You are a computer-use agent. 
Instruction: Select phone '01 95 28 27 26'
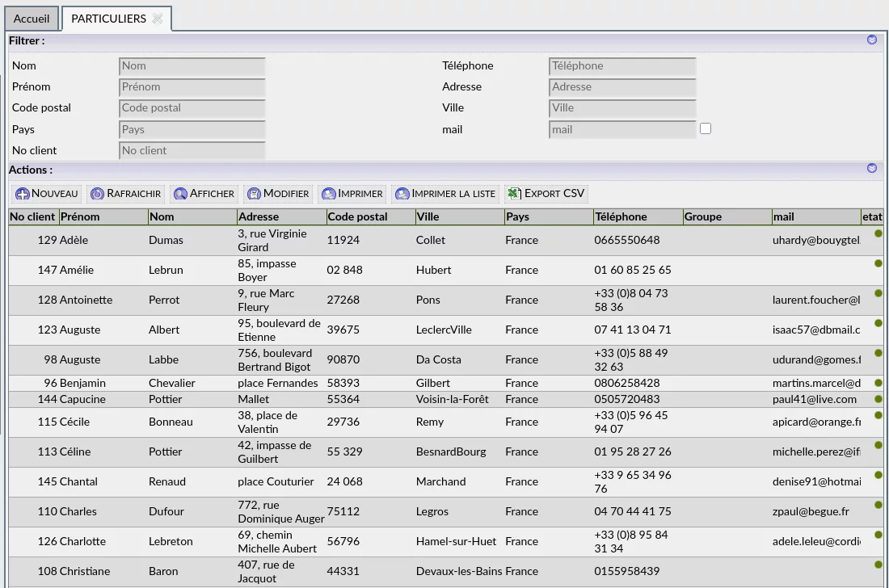pyautogui.click(x=632, y=452)
